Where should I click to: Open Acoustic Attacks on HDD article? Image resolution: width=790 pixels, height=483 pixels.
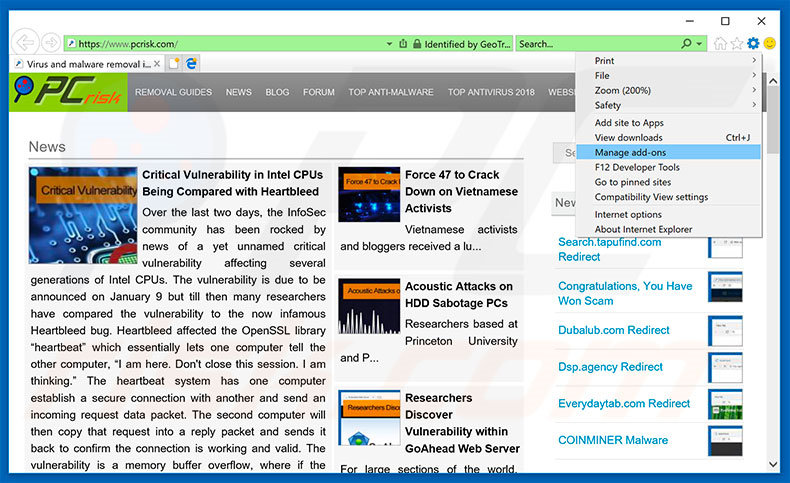pos(459,295)
